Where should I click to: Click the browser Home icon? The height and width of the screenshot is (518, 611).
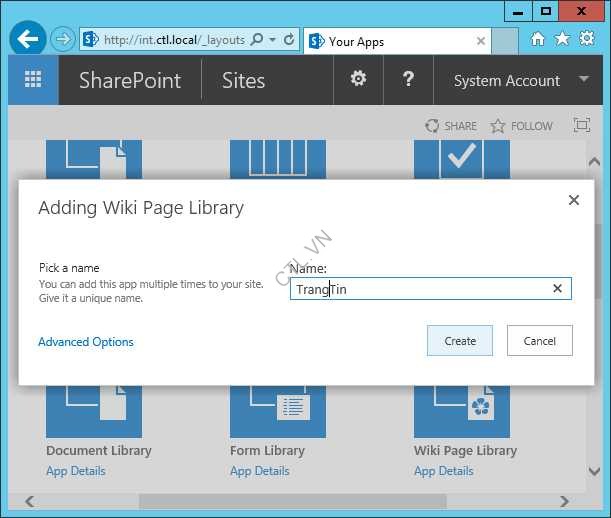tap(538, 40)
